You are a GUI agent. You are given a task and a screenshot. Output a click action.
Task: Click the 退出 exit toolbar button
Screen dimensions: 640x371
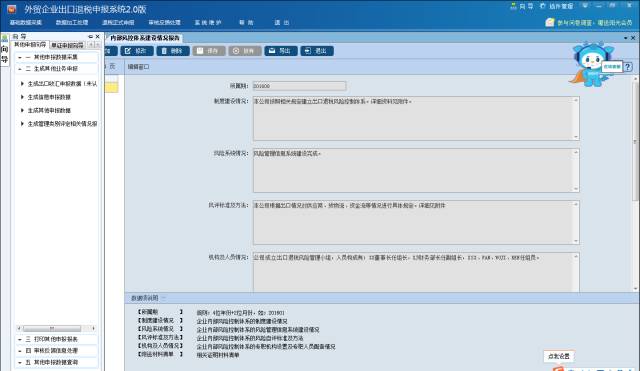coord(317,51)
